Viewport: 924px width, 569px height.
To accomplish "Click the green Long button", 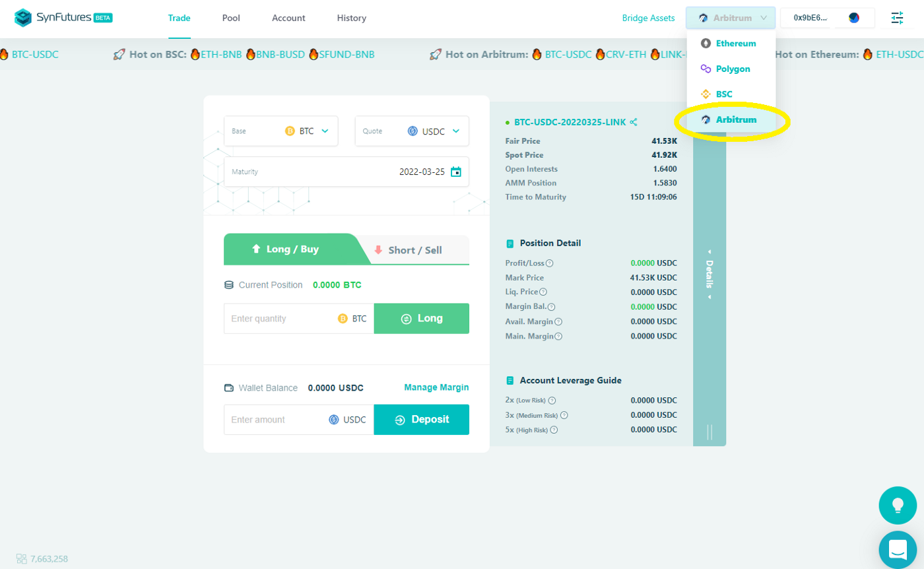I will tap(422, 319).
